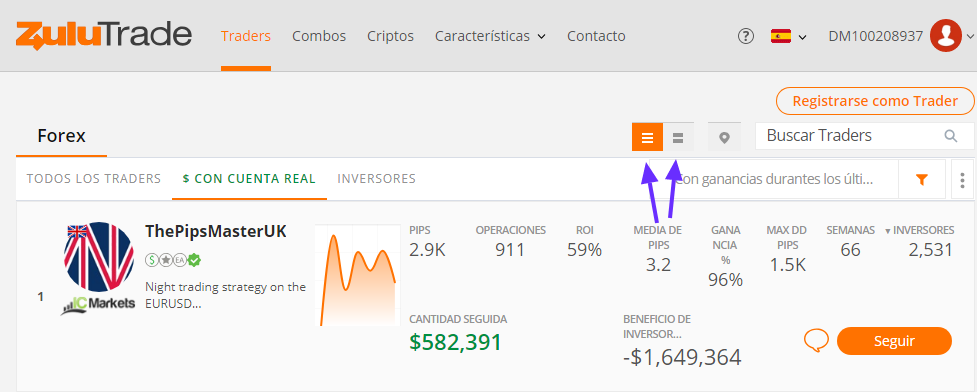
Task: Open the three-dot more options menu
Action: (963, 179)
